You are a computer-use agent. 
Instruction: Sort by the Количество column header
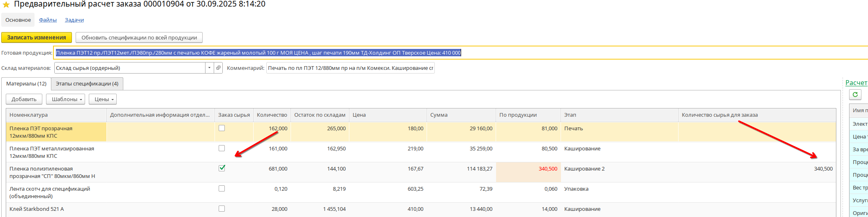tap(272, 115)
